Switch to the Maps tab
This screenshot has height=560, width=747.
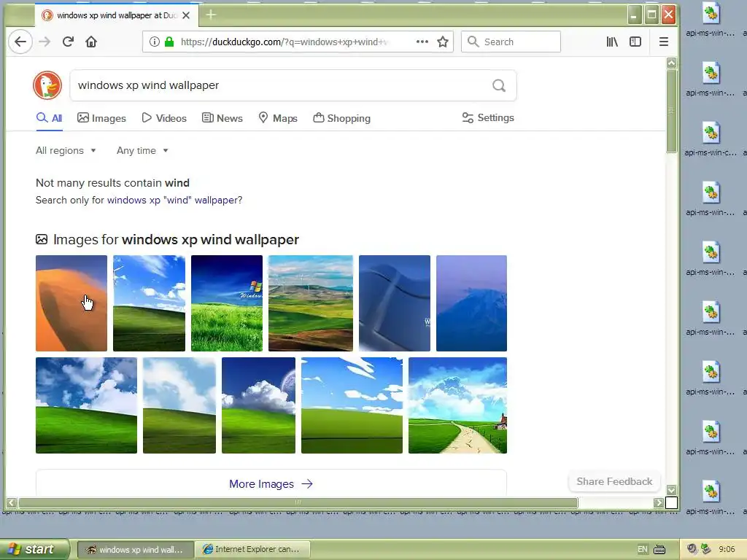coord(278,118)
